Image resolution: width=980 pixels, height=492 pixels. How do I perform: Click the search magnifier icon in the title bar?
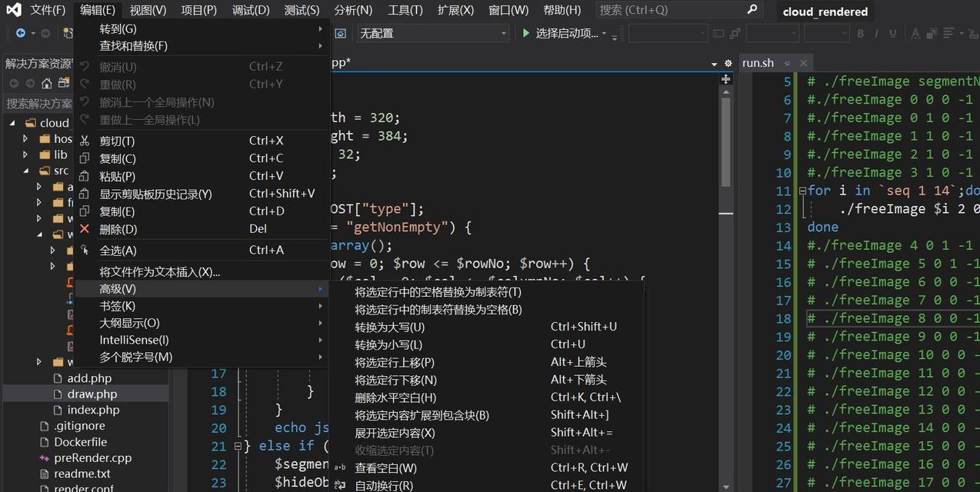click(752, 10)
